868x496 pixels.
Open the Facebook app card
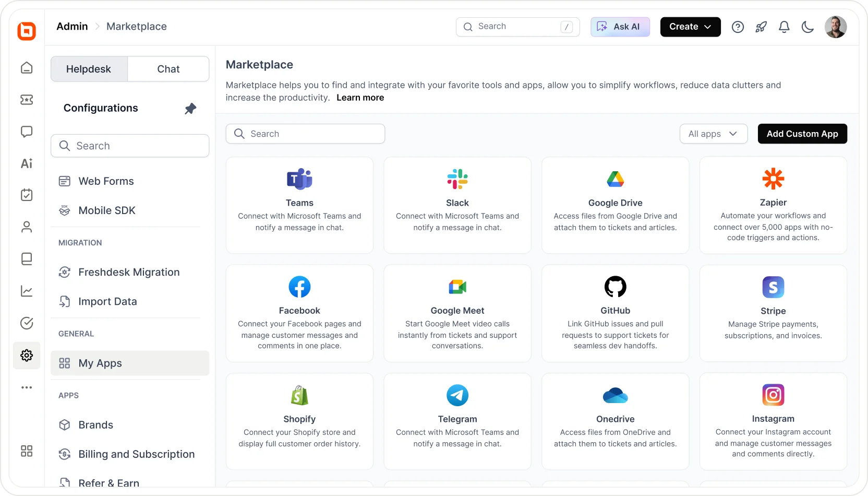(299, 313)
